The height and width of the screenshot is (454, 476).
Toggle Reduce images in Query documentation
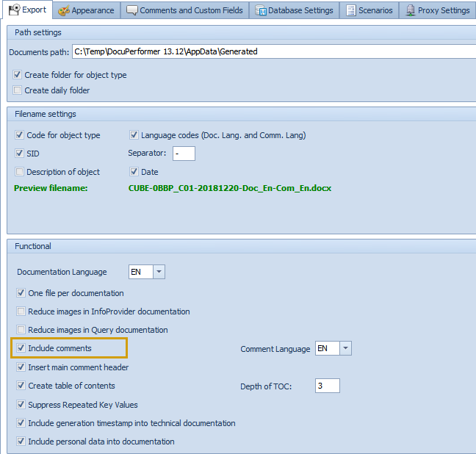click(x=21, y=330)
